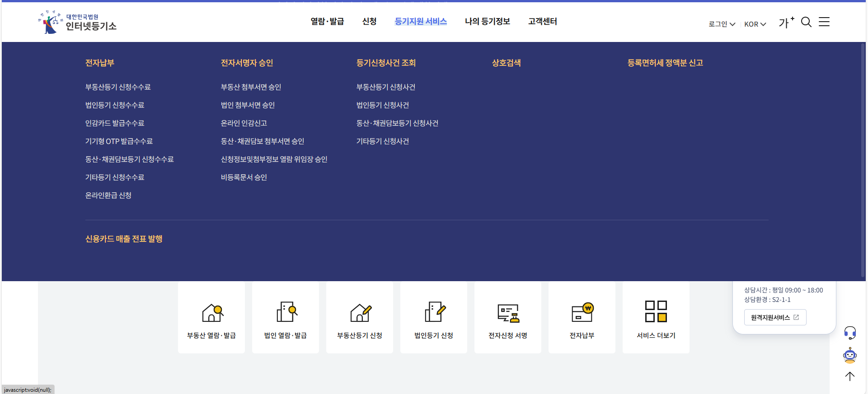Open the chatbot robot icon

tap(850, 356)
